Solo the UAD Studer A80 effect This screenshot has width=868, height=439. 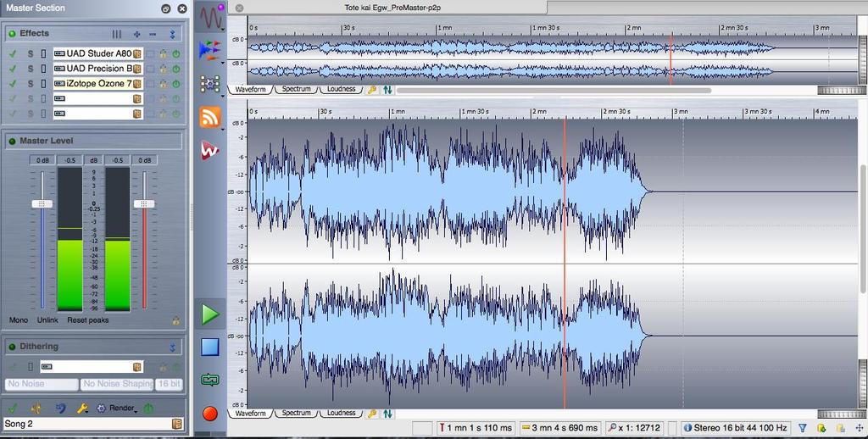[x=31, y=53]
